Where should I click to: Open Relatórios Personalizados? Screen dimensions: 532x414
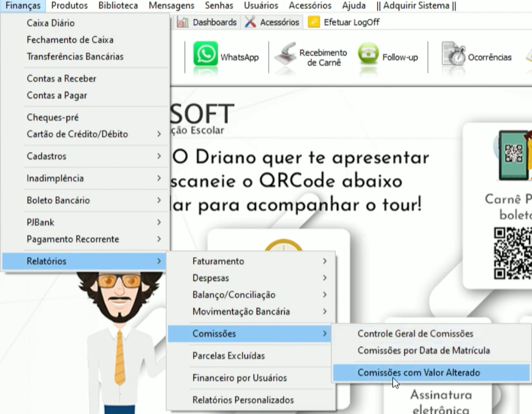click(x=249, y=400)
